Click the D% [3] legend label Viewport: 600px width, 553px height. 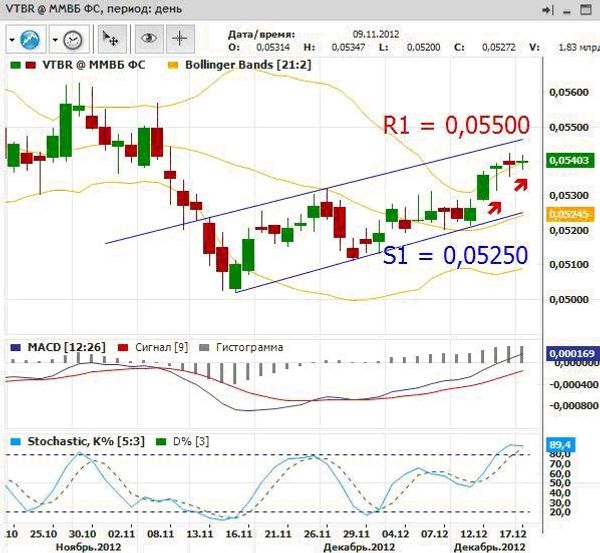pos(191,442)
